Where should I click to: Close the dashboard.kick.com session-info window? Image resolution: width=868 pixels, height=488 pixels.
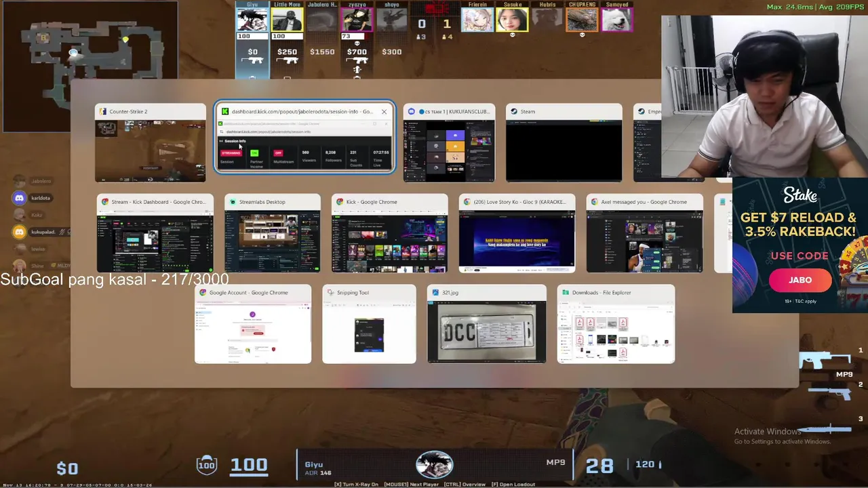384,111
